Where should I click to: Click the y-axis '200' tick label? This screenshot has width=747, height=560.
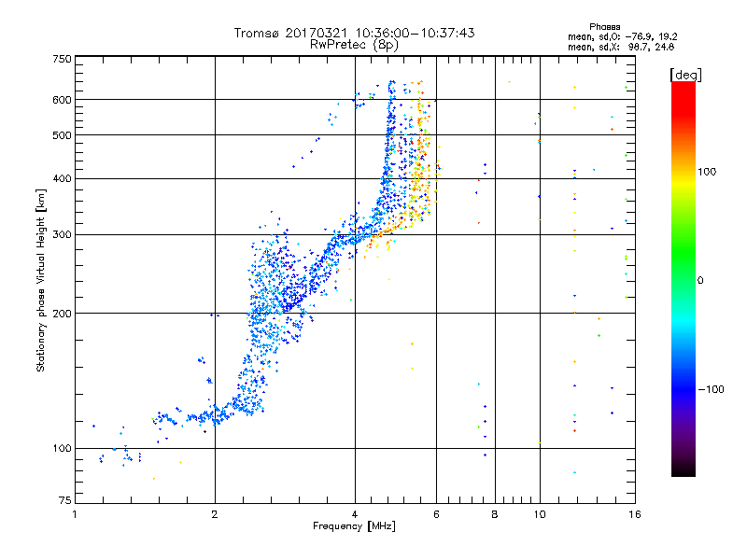pyautogui.click(x=62, y=314)
